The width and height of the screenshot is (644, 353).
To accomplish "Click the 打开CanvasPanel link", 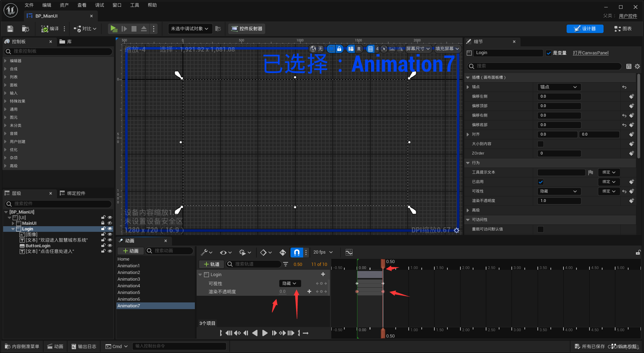I will (x=591, y=53).
